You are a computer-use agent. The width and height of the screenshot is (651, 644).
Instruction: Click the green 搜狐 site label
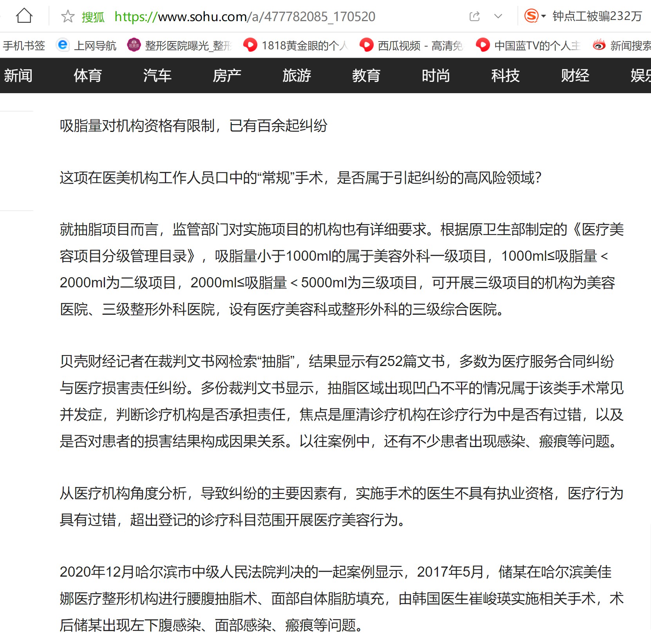coord(93,17)
